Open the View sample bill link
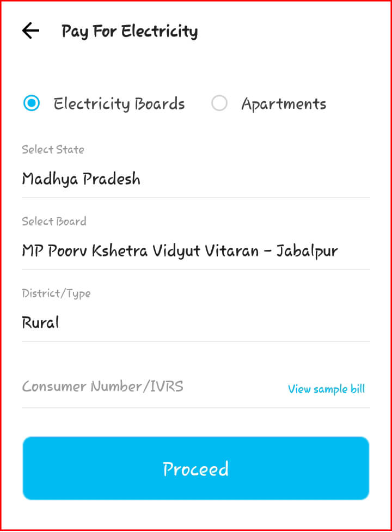Viewport: 392px width, 532px height. (x=326, y=389)
